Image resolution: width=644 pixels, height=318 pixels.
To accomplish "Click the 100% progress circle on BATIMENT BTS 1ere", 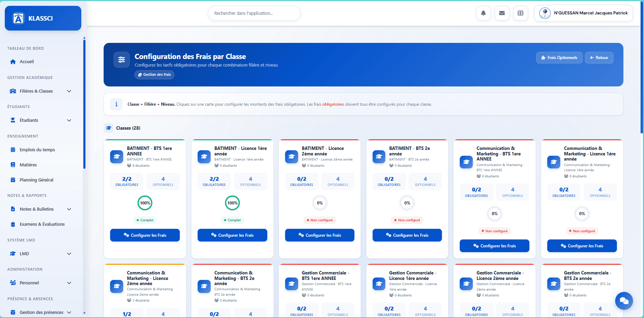I will click(x=145, y=203).
